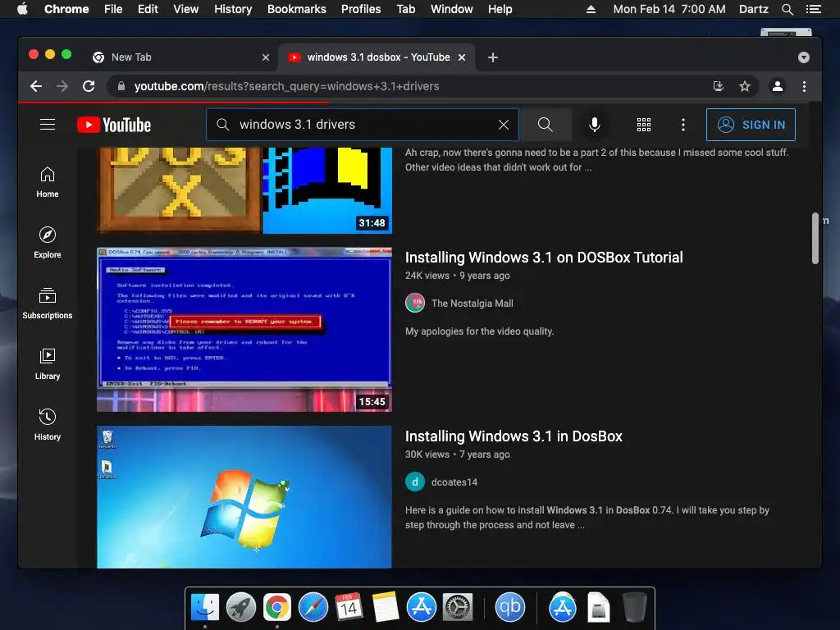The height and width of the screenshot is (630, 840).
Task: Click the SIGN IN button
Action: click(751, 125)
